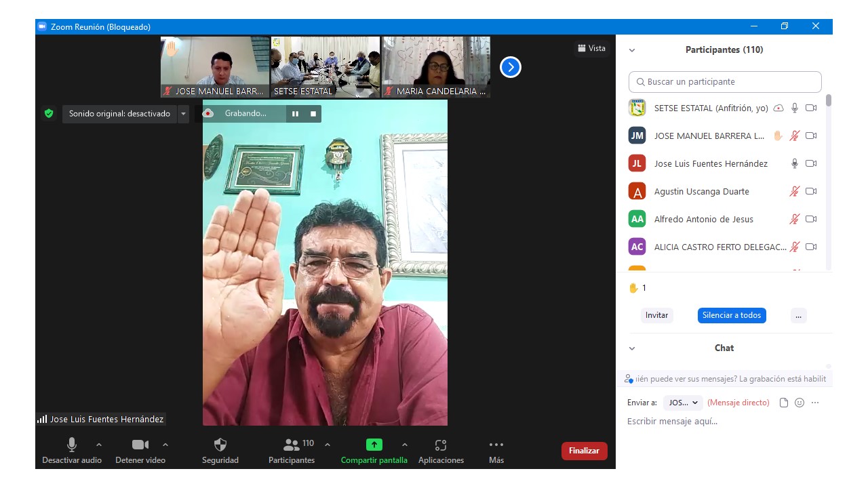Click the AC avatar of Alicia Castro Ferto
Image resolution: width=868 pixels, height=488 pixels.
pos(637,247)
